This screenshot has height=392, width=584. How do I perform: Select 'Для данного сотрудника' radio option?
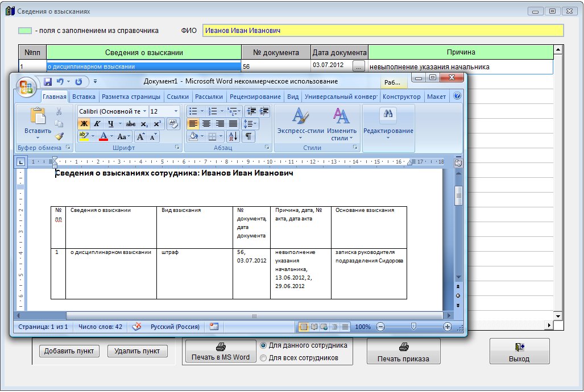[x=263, y=345]
